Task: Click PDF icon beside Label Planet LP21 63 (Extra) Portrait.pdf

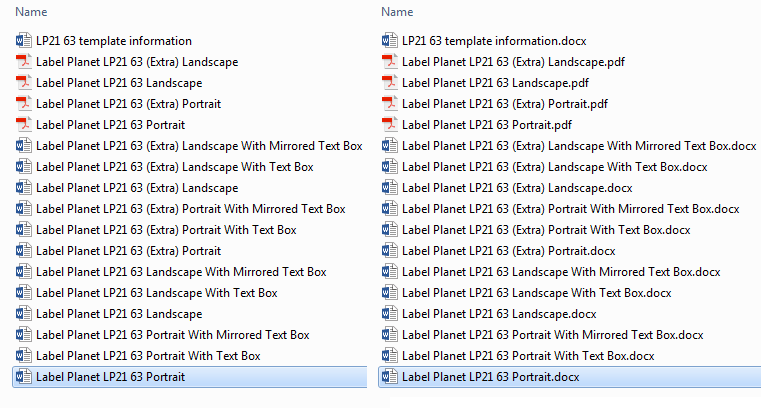Action: [389, 103]
